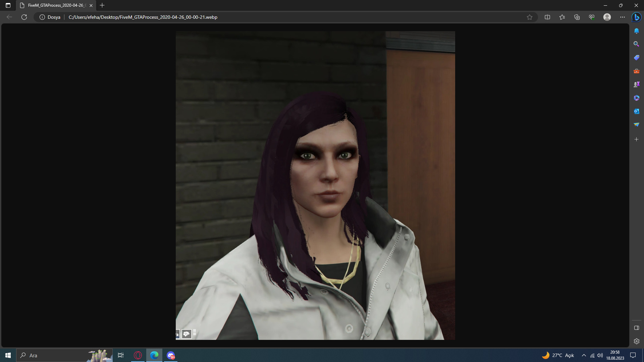Open network Wi-Fi settings
The width and height of the screenshot is (644, 362).
tap(592, 355)
